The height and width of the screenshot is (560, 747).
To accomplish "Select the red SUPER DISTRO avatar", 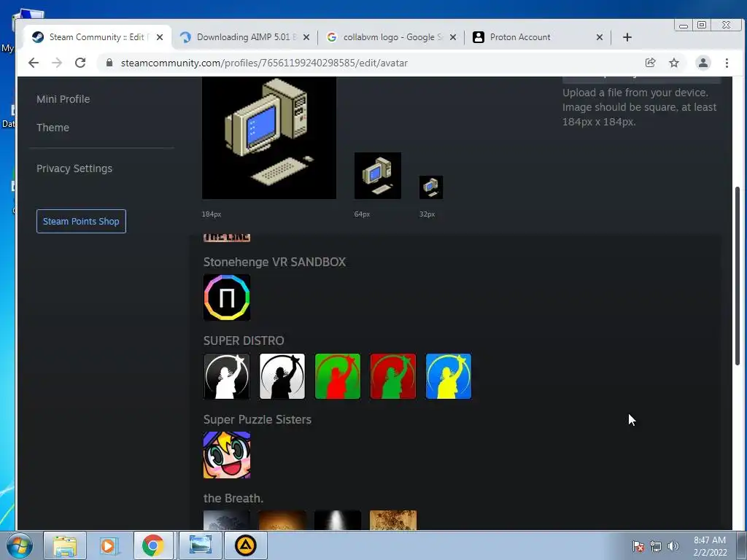I will (x=393, y=376).
